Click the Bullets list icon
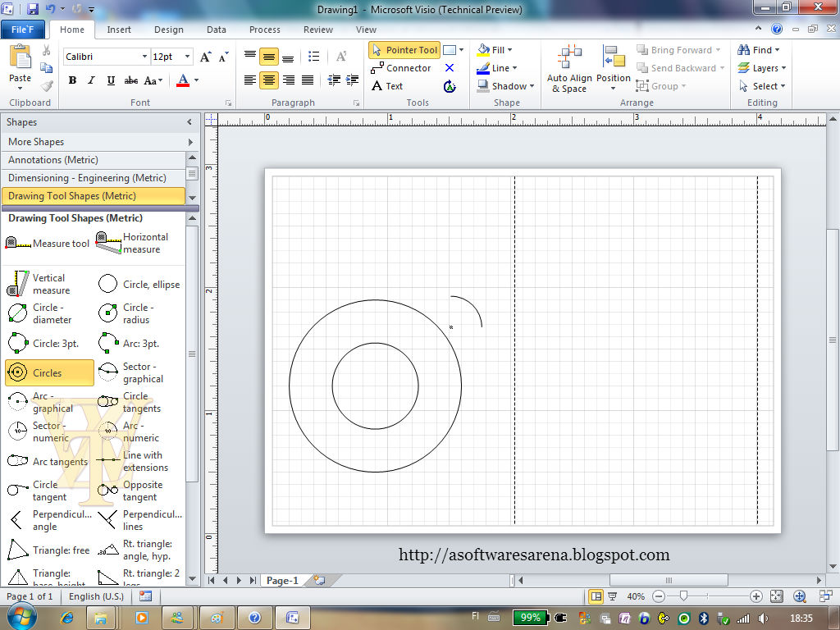This screenshot has height=630, width=840. coord(313,57)
